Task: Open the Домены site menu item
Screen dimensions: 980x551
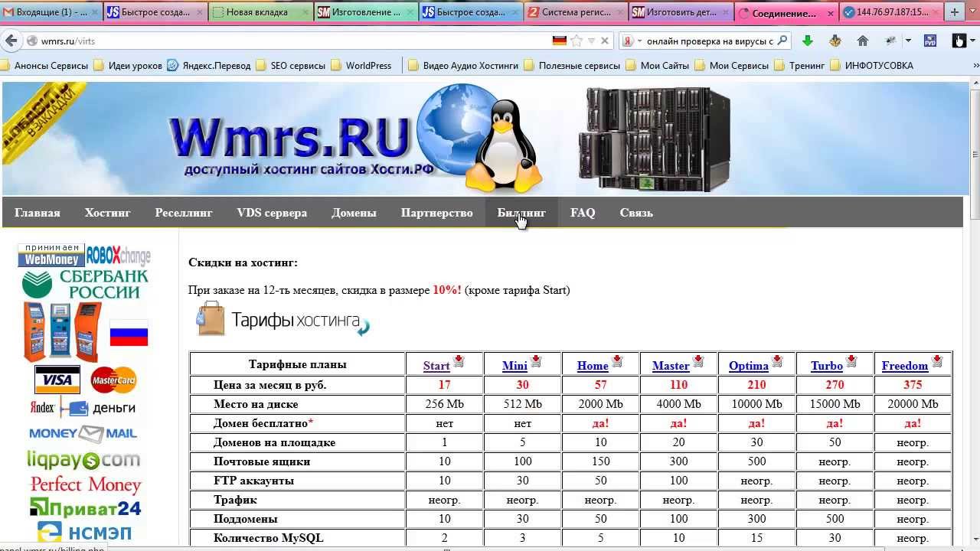Action: 354,213
